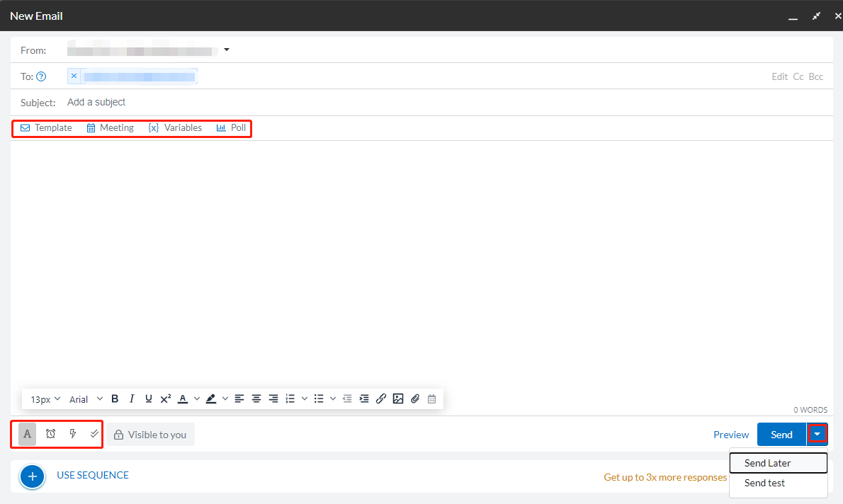Apply italic formatting

(x=132, y=399)
